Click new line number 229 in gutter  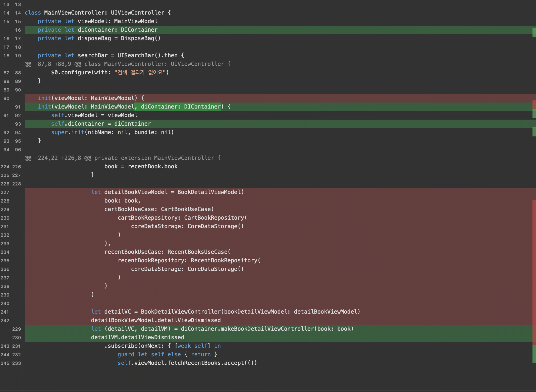point(17,329)
